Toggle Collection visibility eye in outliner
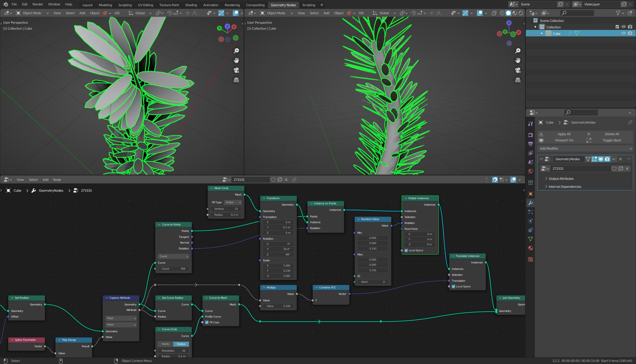This screenshot has height=364, width=636. (x=624, y=27)
